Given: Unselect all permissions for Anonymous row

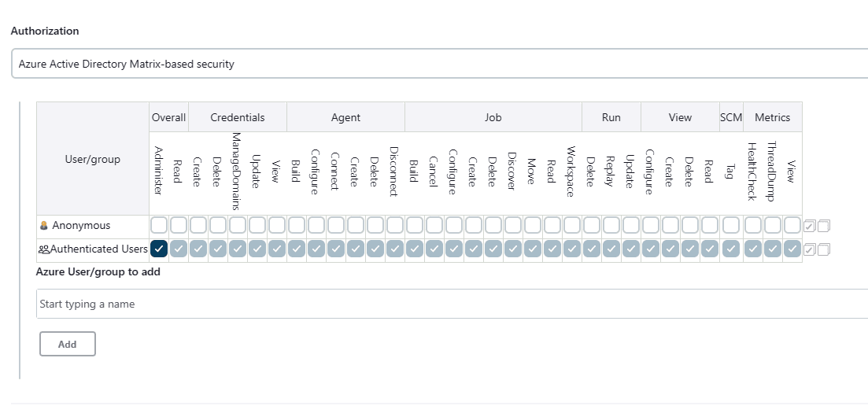Looking at the screenshot, I should click(x=824, y=226).
